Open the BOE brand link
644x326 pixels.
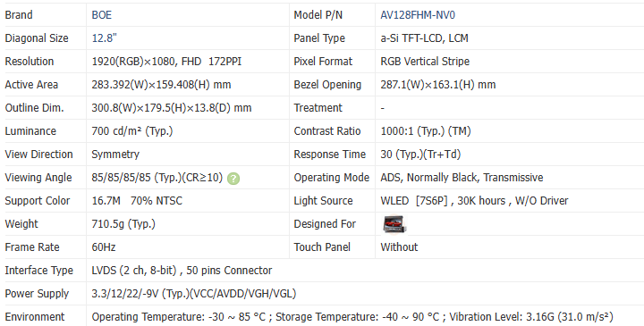pos(101,15)
